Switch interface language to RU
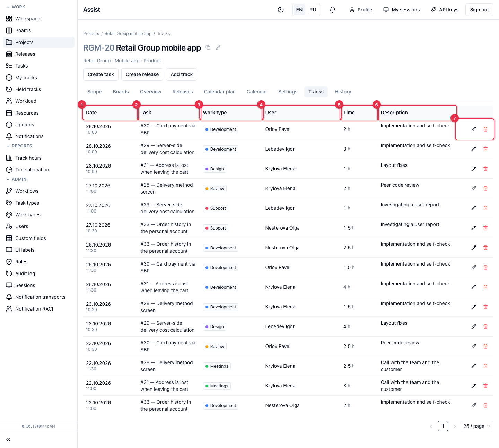Viewport: 499px width, 448px height. coord(313,10)
